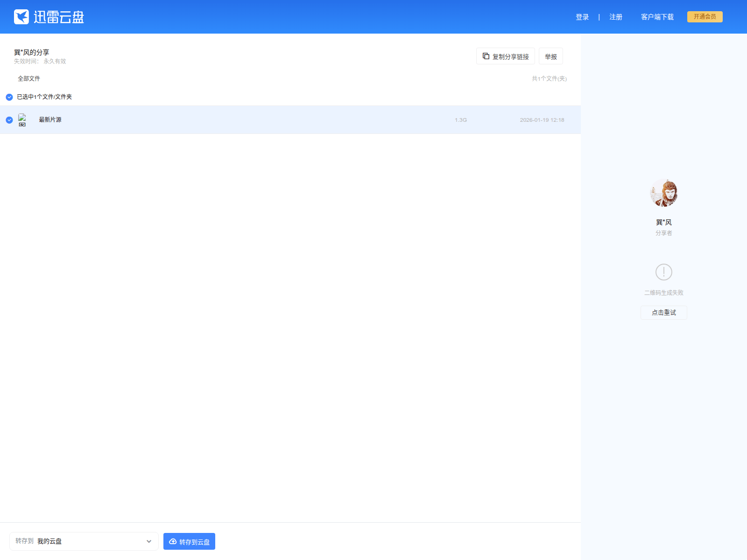Click the copy icon in 复制分享链接
Image resolution: width=747 pixels, height=560 pixels.
tap(486, 56)
